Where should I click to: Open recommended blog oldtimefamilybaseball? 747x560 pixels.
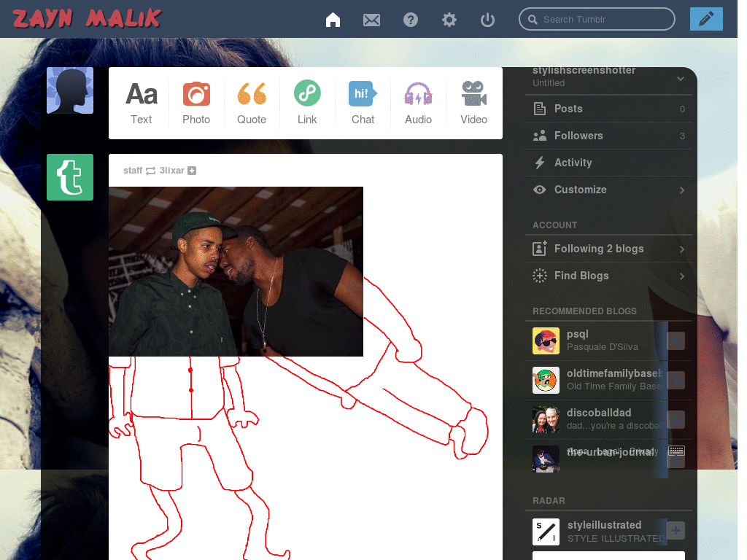pyautogui.click(x=614, y=373)
